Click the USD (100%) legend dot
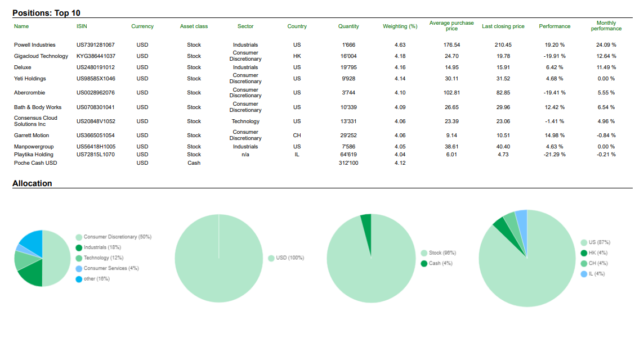Viewport: 644px width, 352px height. pyautogui.click(x=271, y=258)
